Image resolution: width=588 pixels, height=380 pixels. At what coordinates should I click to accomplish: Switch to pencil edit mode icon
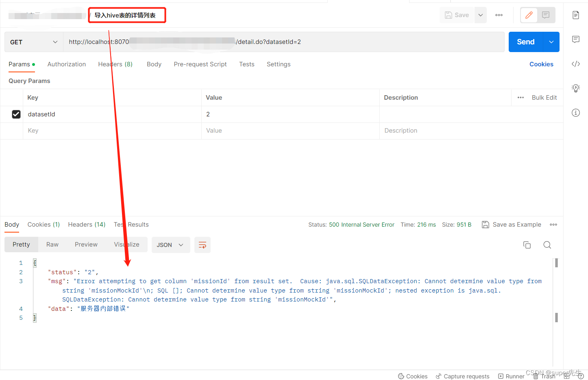coord(529,15)
